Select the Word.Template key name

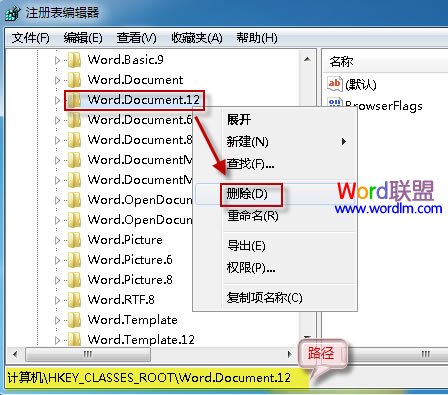point(132,320)
